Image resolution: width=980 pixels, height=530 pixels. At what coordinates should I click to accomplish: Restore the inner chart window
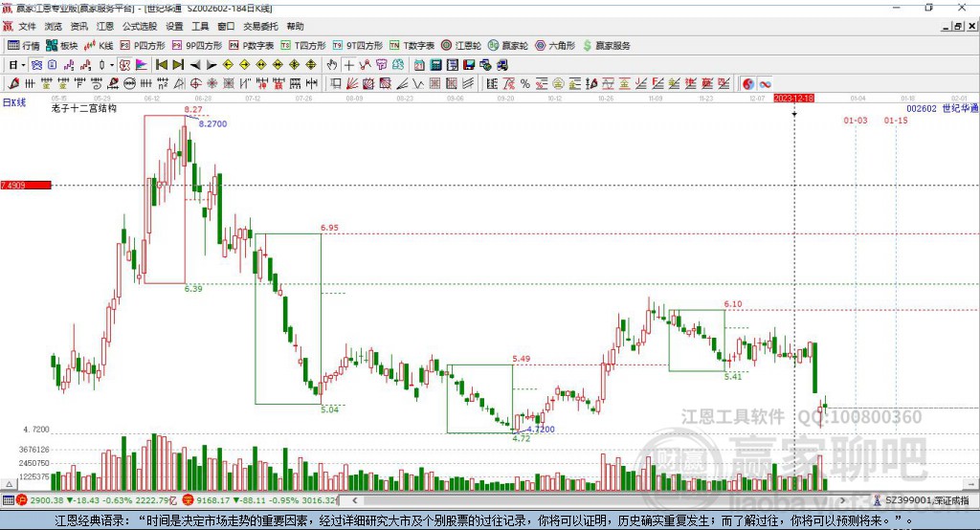(958, 26)
